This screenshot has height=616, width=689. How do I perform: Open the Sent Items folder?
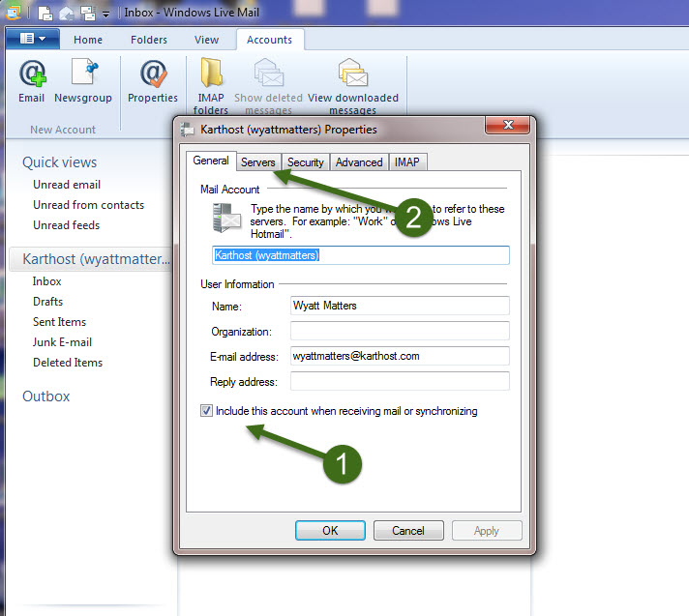59,322
